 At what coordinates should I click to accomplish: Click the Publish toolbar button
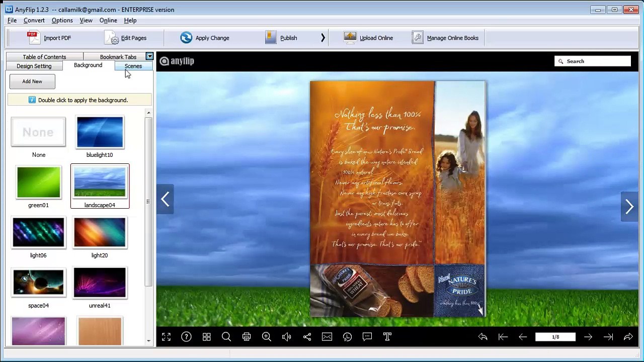click(x=281, y=38)
